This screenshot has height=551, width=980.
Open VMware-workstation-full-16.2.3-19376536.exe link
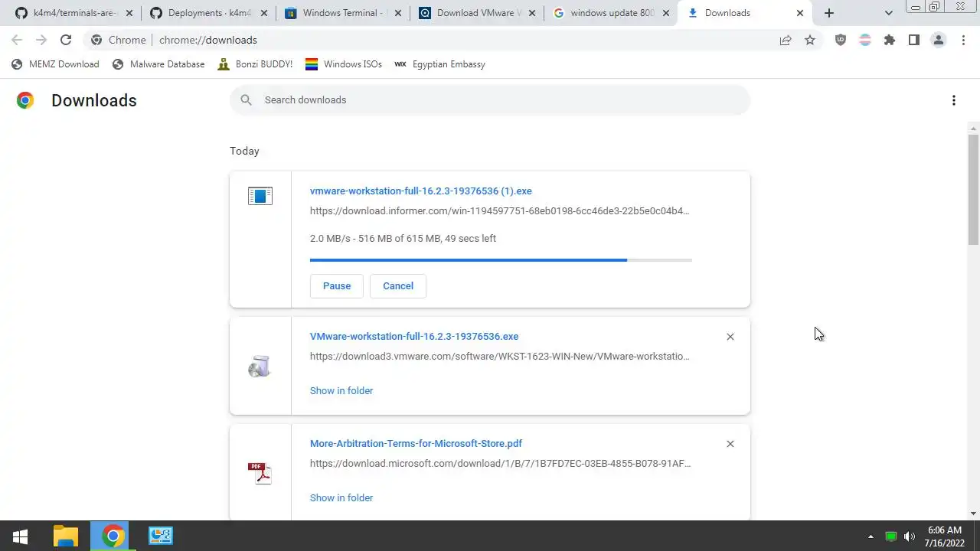point(414,337)
